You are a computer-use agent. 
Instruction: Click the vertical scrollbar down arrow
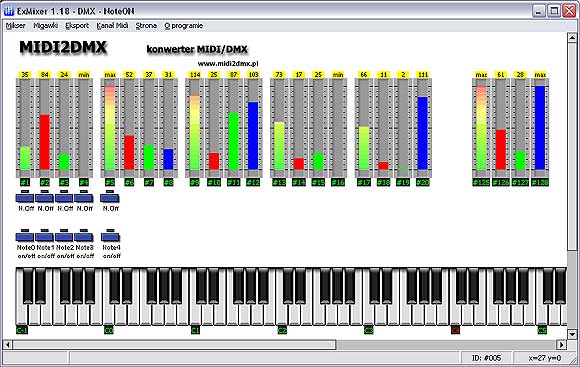pos(572,334)
